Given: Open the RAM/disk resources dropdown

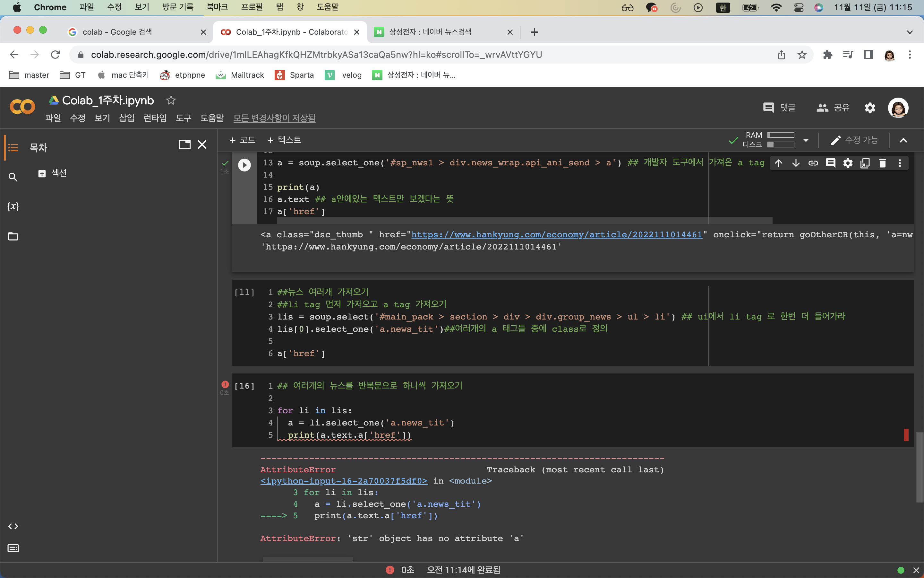Looking at the screenshot, I should (x=806, y=140).
